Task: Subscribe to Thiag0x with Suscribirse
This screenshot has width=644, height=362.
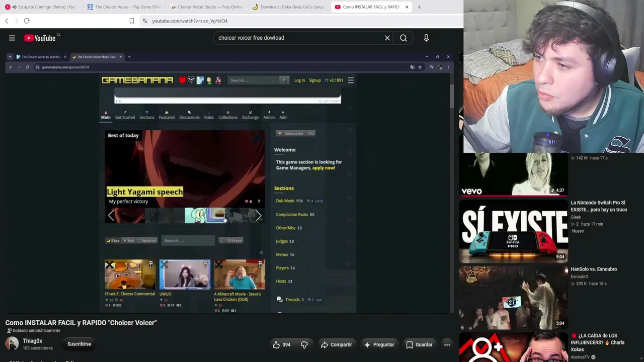Action: tap(79, 344)
